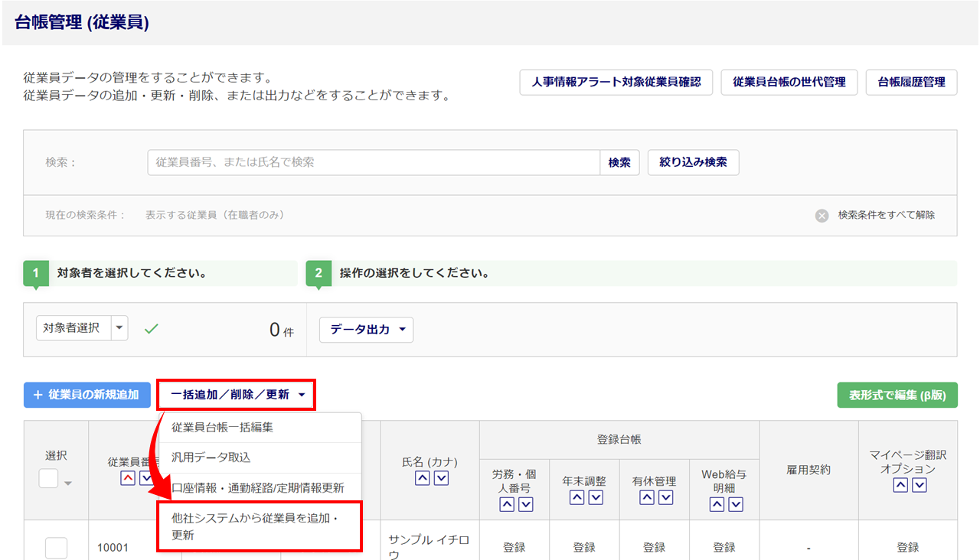Click the clear search conditions X icon

[x=822, y=216]
